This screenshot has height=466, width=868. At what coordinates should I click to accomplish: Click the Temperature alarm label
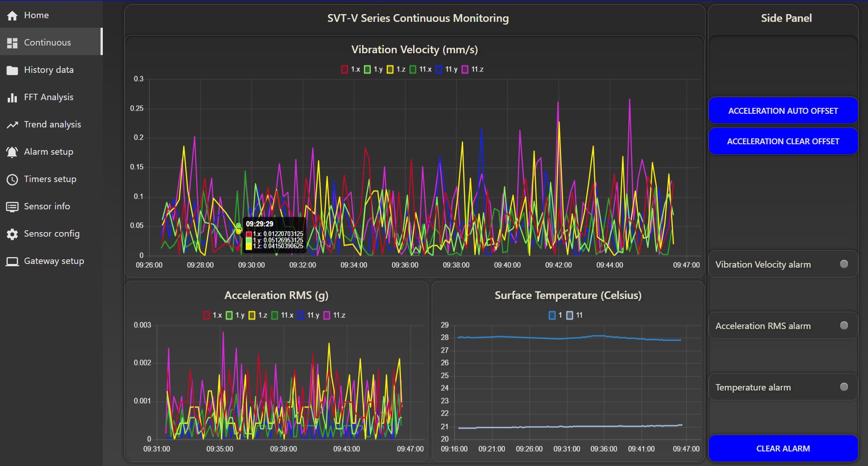point(753,387)
